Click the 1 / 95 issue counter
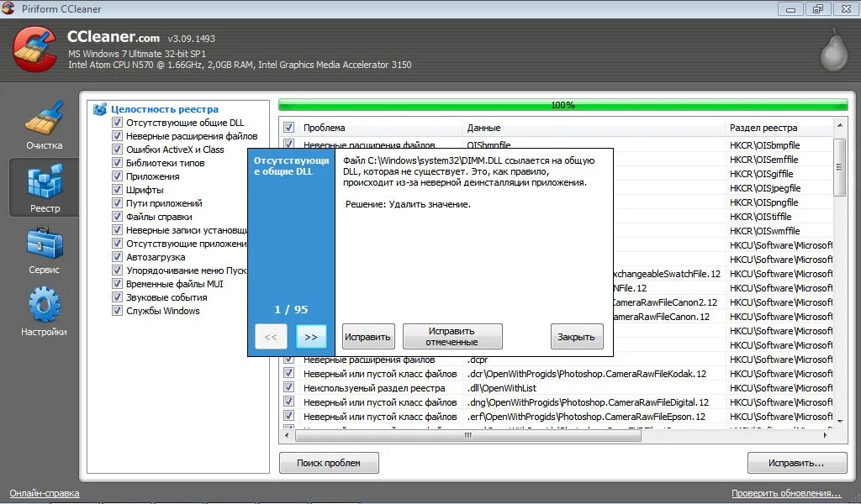This screenshot has width=861, height=504. tap(291, 309)
